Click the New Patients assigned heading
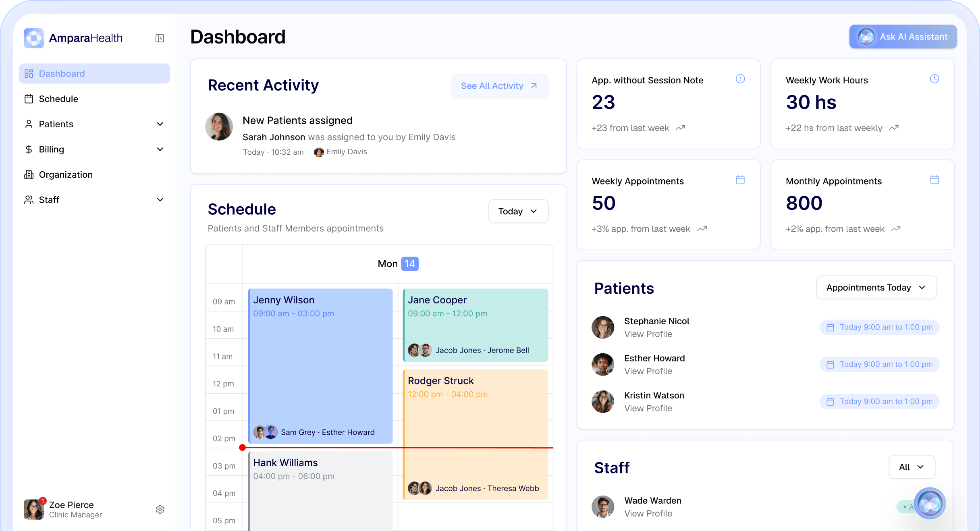 tap(297, 121)
